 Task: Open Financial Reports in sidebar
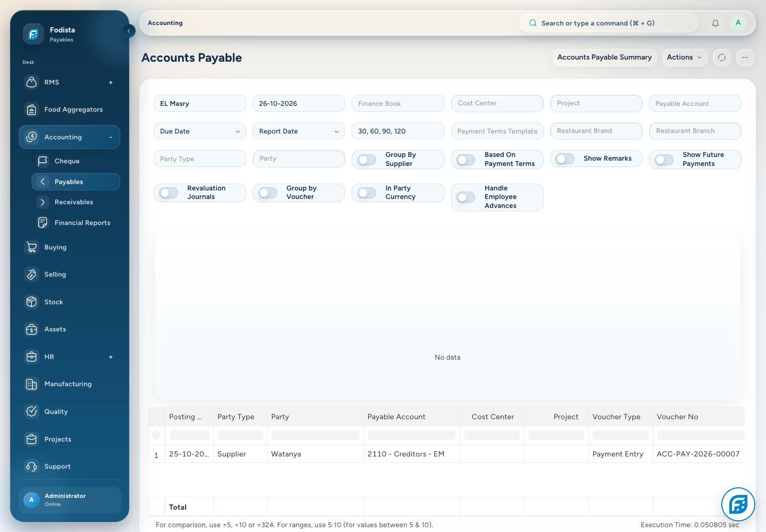pos(76,223)
